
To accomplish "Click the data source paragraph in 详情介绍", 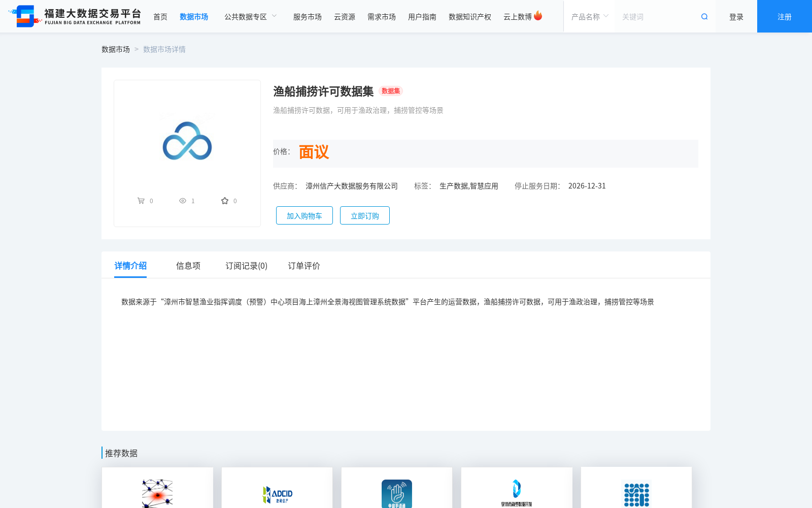I will (388, 302).
